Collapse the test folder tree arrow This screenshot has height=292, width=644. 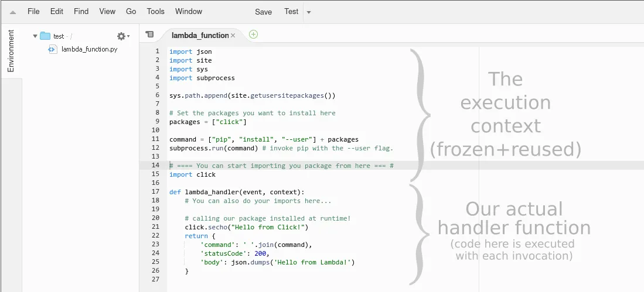[35, 36]
